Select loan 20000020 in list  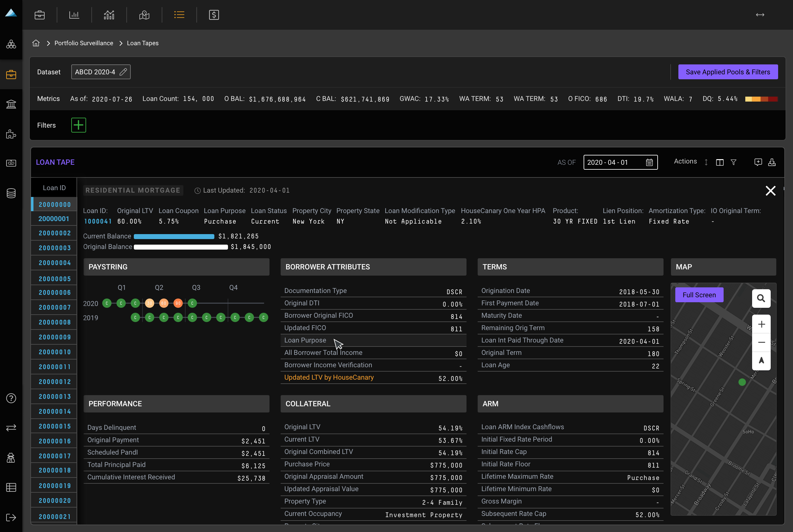tap(54, 500)
